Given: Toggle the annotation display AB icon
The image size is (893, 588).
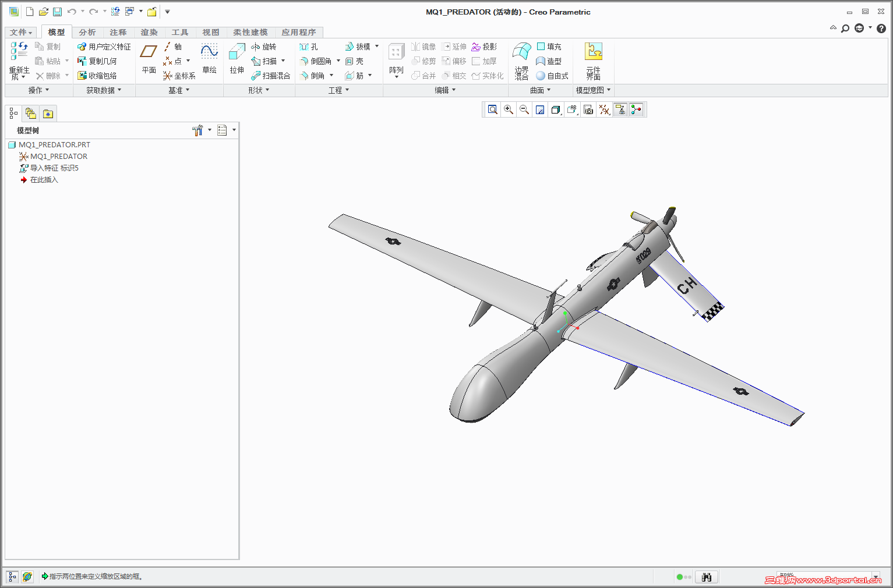Looking at the screenshot, I should (572, 109).
